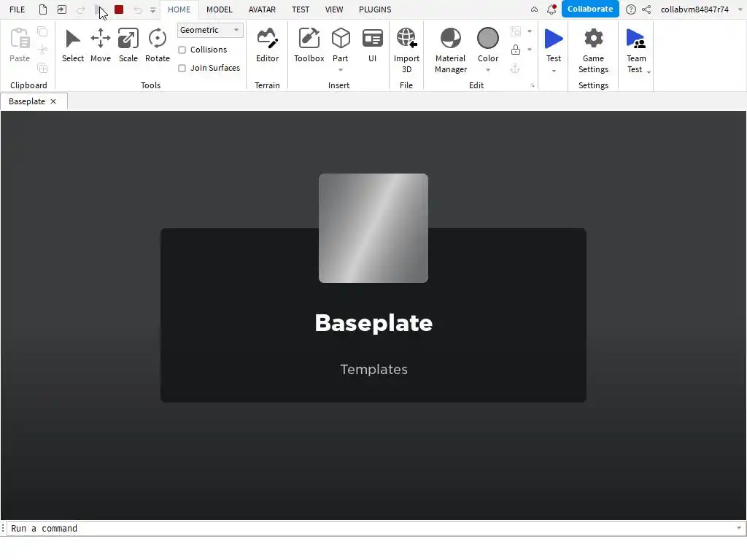Click the Share icon
The image size is (747, 560).
646,9
